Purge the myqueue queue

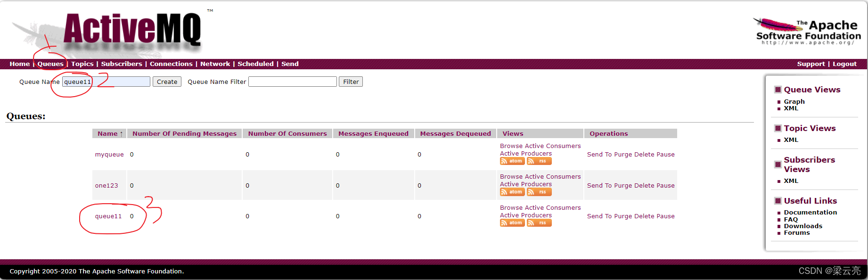[x=623, y=154]
